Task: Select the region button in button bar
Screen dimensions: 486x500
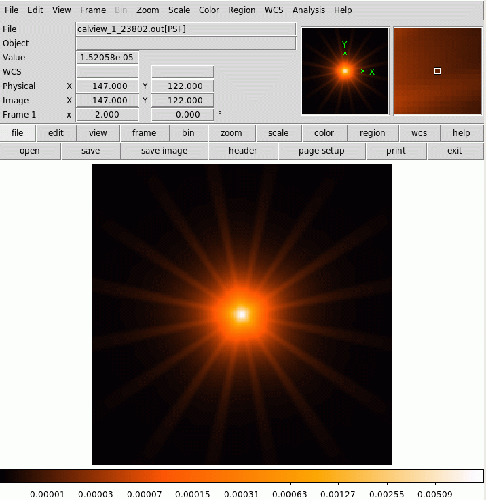Action: tap(372, 133)
